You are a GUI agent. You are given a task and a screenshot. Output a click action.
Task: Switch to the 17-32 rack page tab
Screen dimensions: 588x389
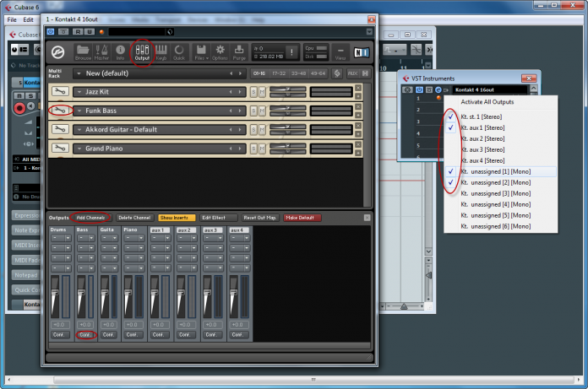[x=279, y=73]
